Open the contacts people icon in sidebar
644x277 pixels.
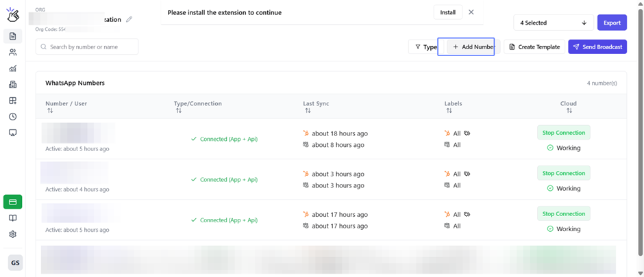tap(12, 53)
